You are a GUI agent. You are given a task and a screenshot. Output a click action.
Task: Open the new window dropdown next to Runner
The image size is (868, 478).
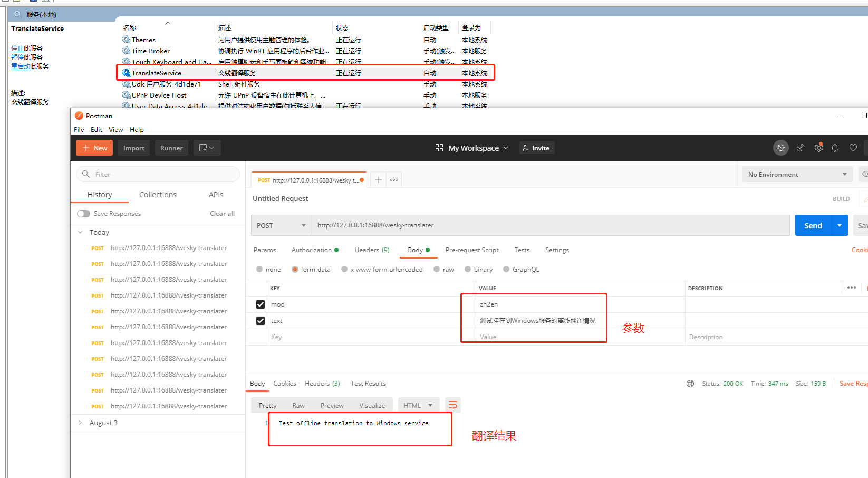207,148
